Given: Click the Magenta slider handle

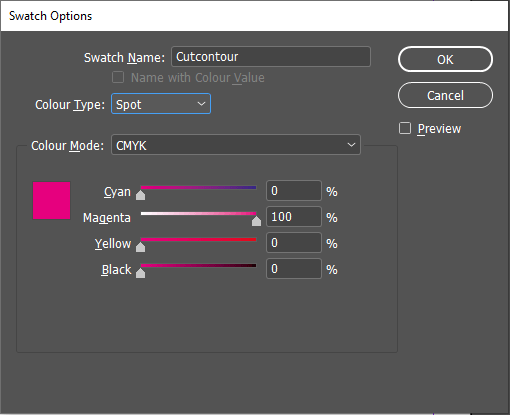Looking at the screenshot, I should click(256, 221).
